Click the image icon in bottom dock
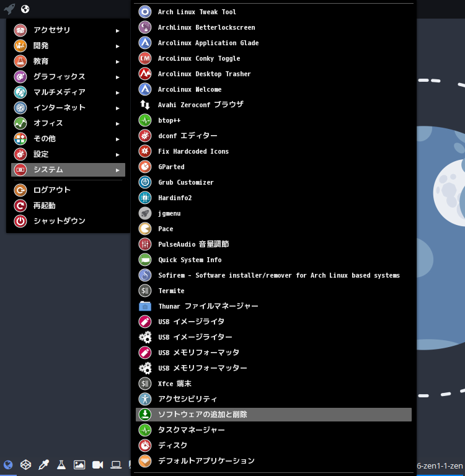Viewport: 465px width, 476px height. [79, 465]
